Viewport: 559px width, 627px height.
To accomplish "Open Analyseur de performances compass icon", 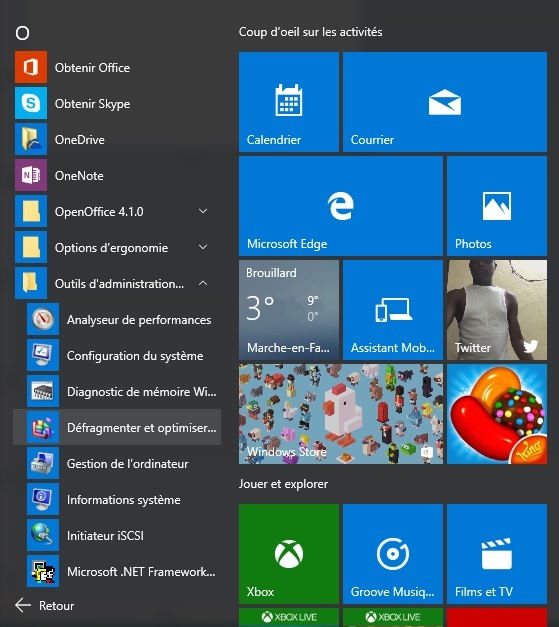I will [43, 319].
